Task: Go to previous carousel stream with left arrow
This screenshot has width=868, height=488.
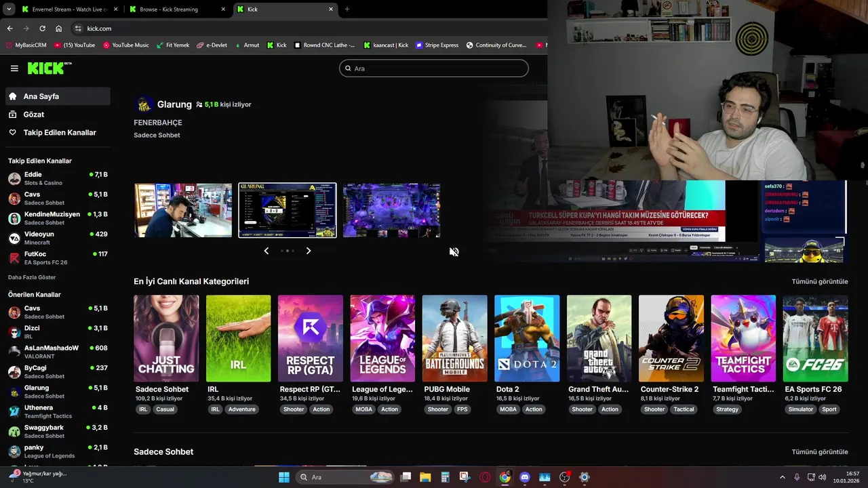Action: pos(267,251)
